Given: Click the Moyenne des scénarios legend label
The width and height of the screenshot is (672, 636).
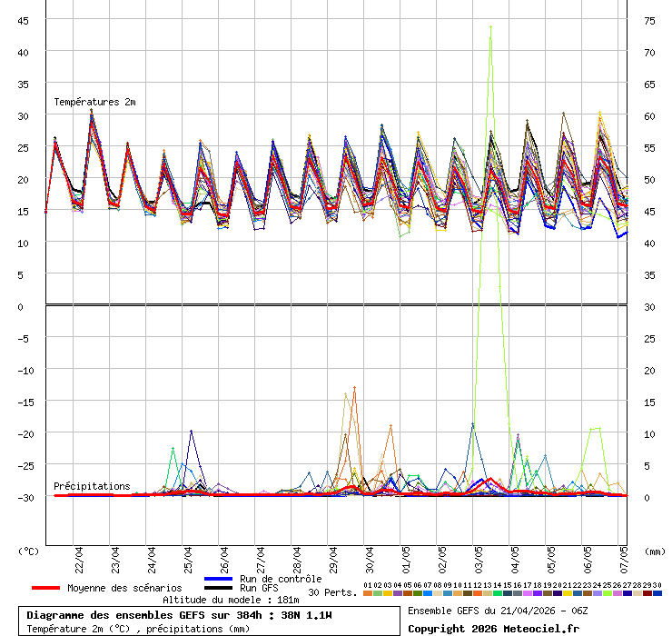Looking at the screenshot, I should (124, 588).
